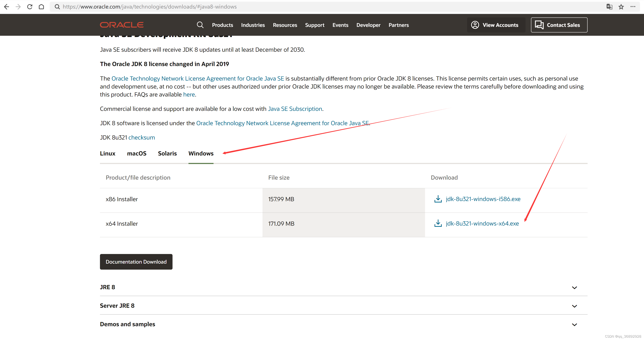Click the Documentation Download button
This screenshot has width=644, height=340.
[136, 262]
